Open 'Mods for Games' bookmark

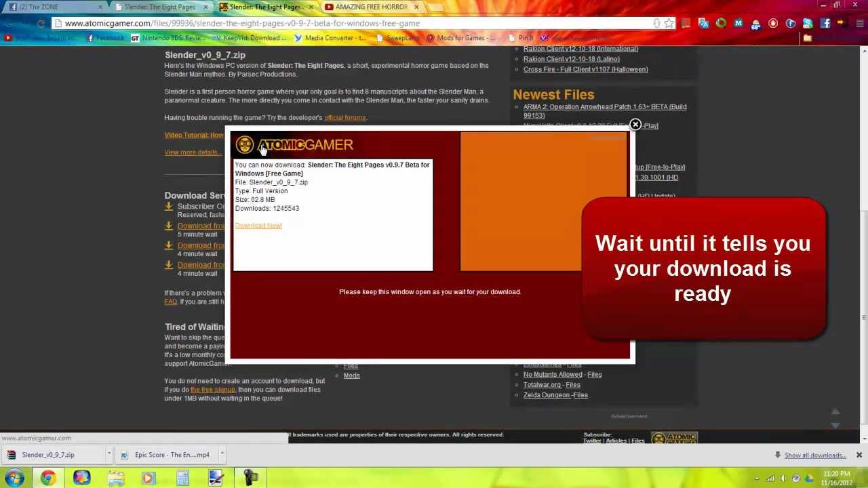coord(460,38)
